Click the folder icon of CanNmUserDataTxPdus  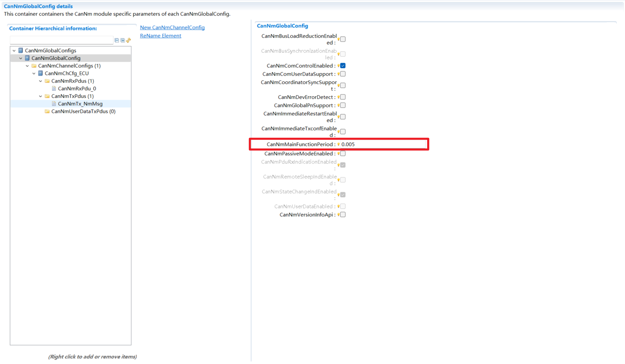coord(47,111)
